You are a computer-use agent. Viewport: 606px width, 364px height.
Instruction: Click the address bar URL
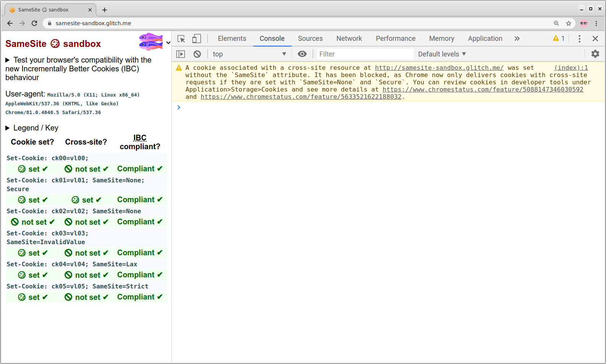point(93,23)
